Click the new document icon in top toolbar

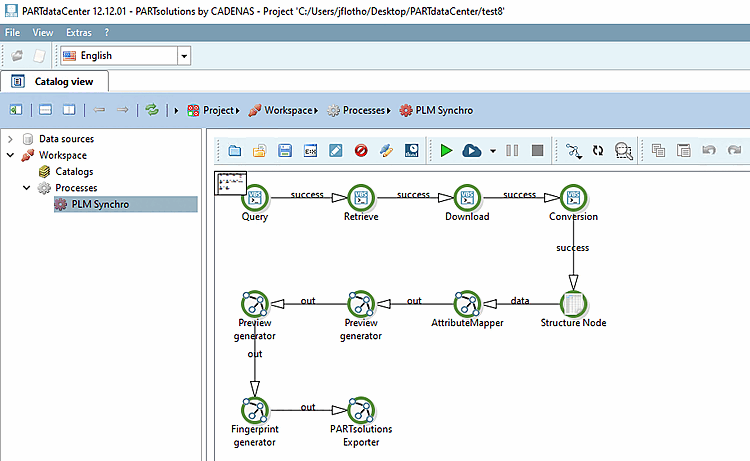point(39,56)
